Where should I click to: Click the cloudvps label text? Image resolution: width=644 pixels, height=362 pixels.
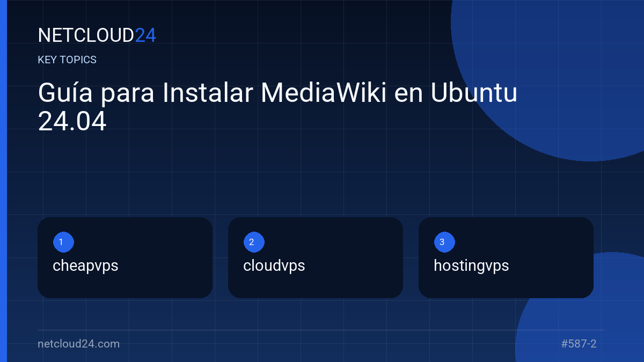pyautogui.click(x=274, y=265)
